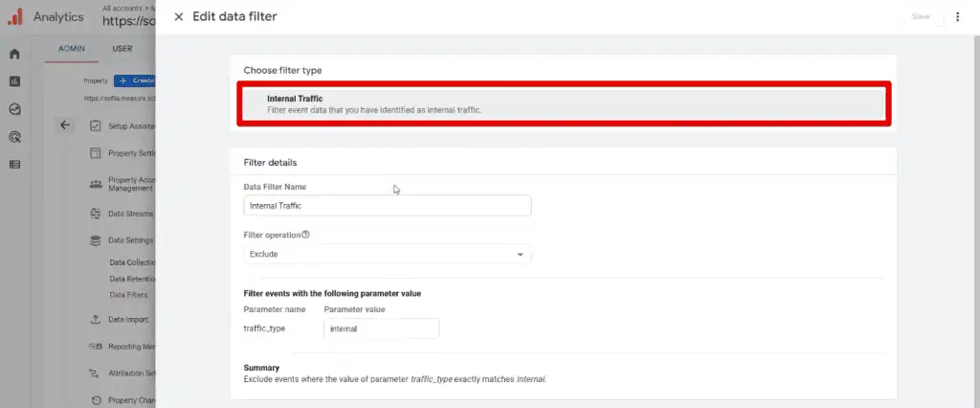Screen dimensions: 980x408
Task: Open Attribution Settings in admin list
Action: click(130, 373)
